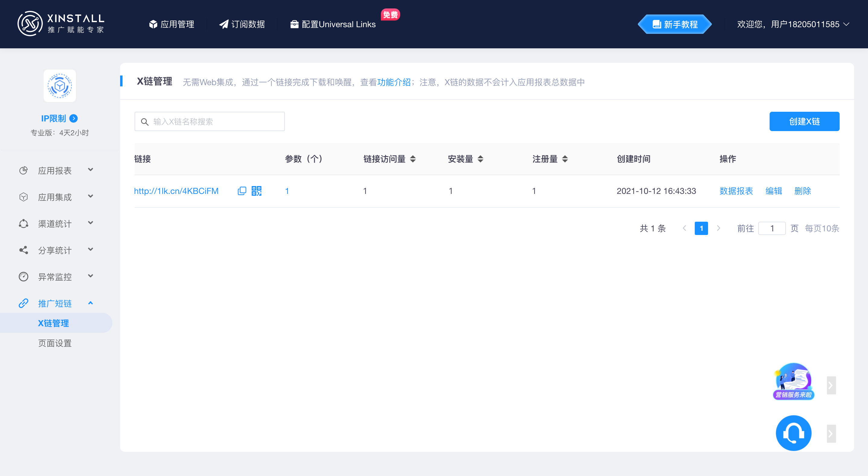Open 配置Universal Links menu item
The height and width of the screenshot is (476, 868).
(333, 24)
